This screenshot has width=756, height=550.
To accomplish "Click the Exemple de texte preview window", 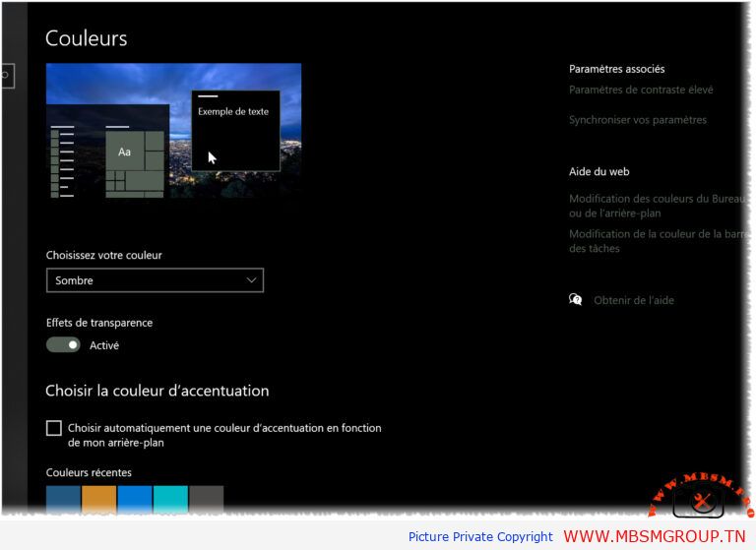I will point(235,131).
